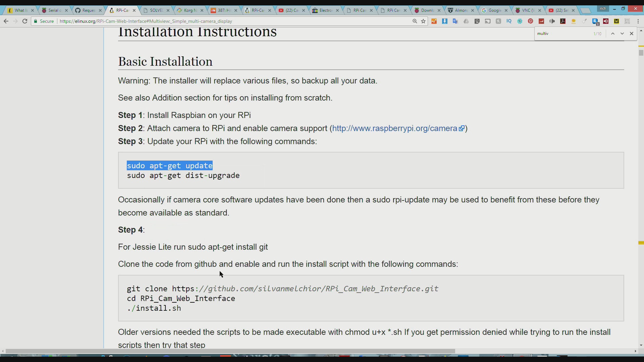
Task: Open the blue download arrow extension
Action: pos(445,21)
